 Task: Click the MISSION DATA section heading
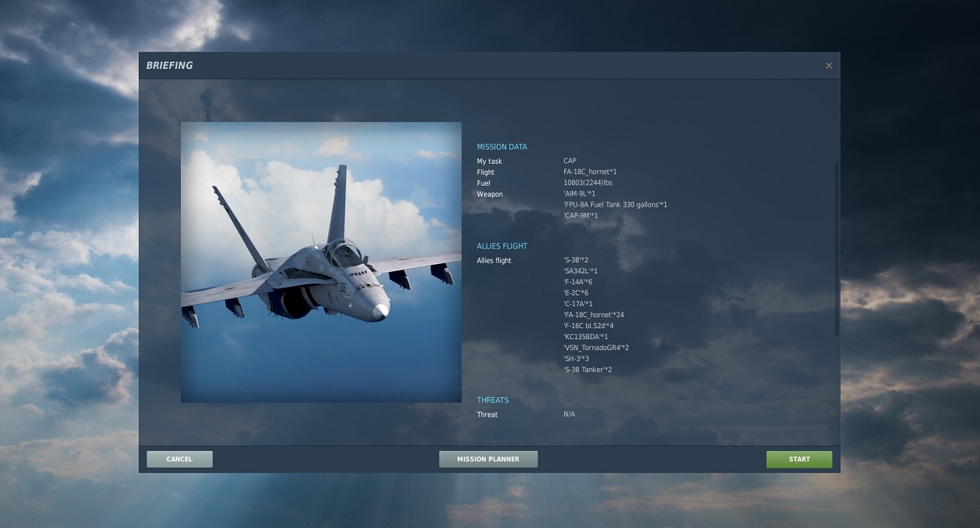502,147
